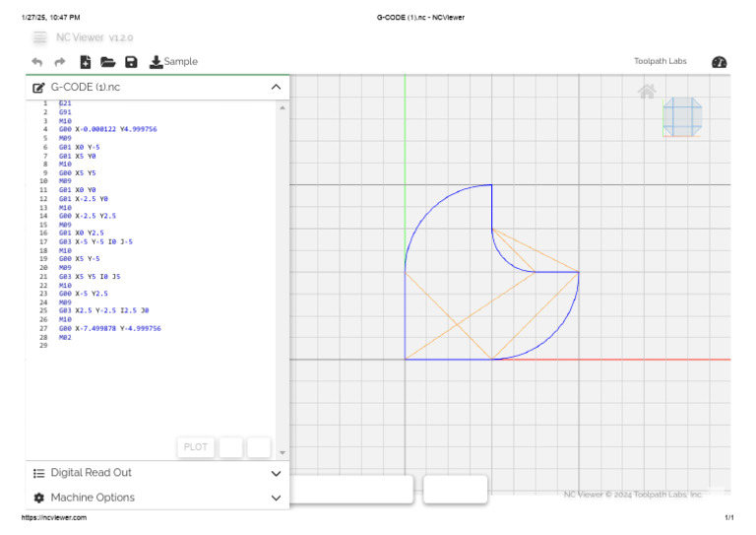Expand the Machine Options panel
The image size is (756, 535).
(276, 498)
